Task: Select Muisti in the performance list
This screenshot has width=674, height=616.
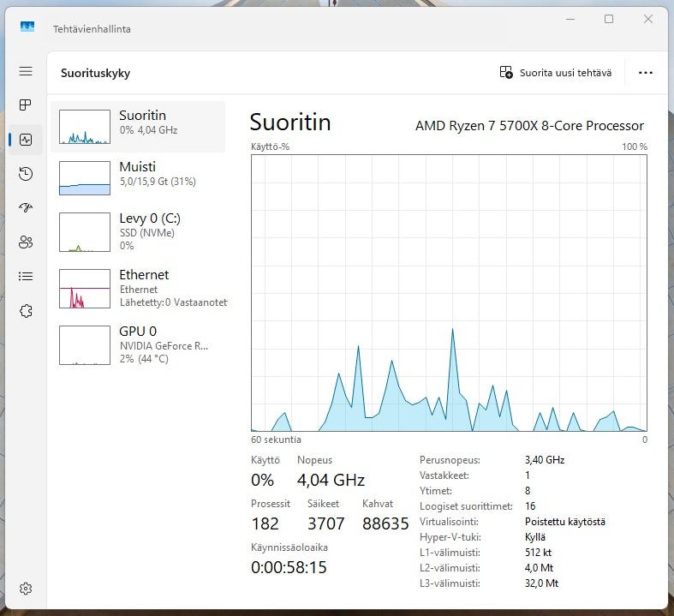Action: [138, 178]
